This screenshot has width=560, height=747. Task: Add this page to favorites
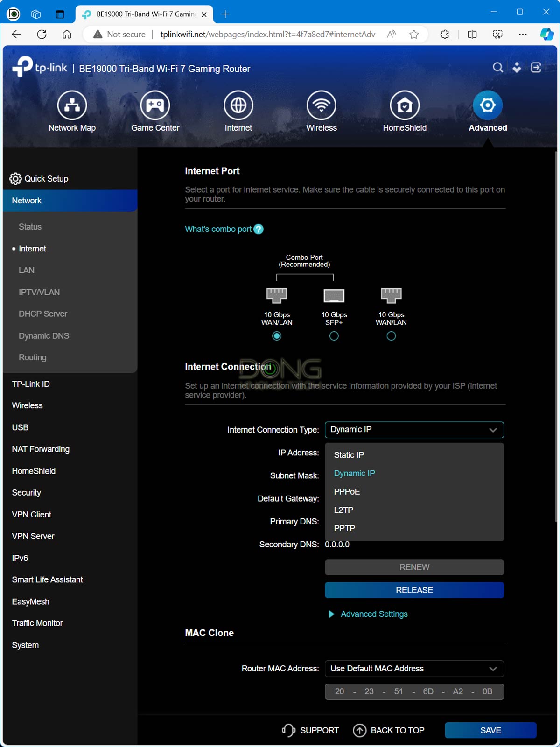point(414,34)
